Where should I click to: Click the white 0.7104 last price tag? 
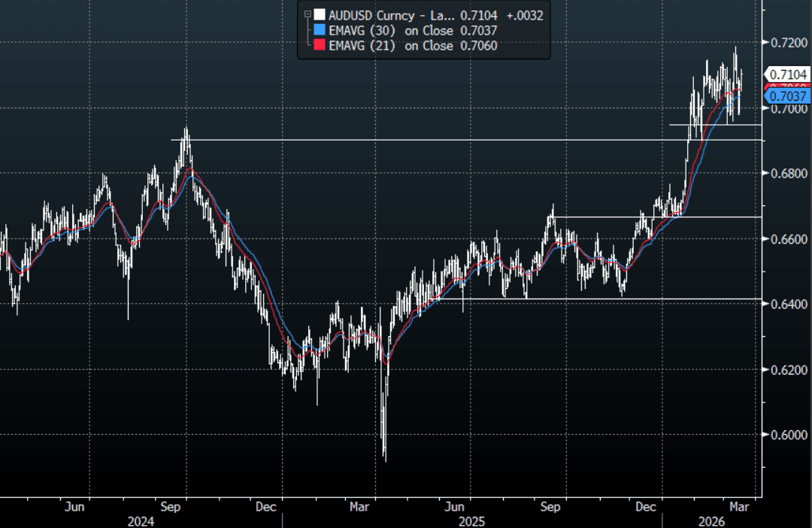click(x=787, y=74)
